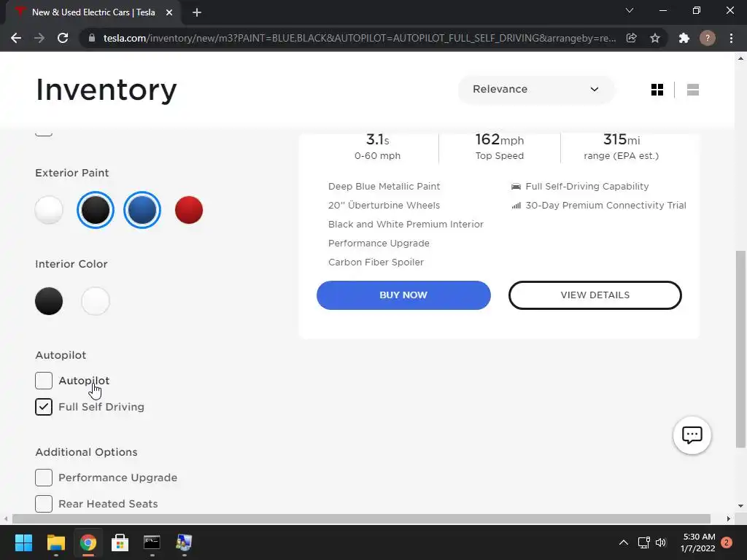Check the Rear Heated Seats option
This screenshot has width=747, height=560.
click(x=44, y=503)
